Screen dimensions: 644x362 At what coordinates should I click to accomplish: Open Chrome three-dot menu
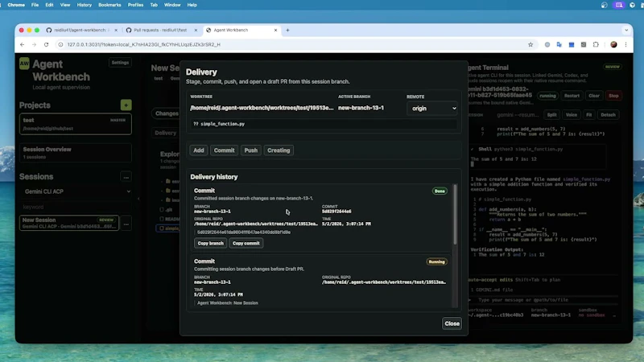point(625,44)
